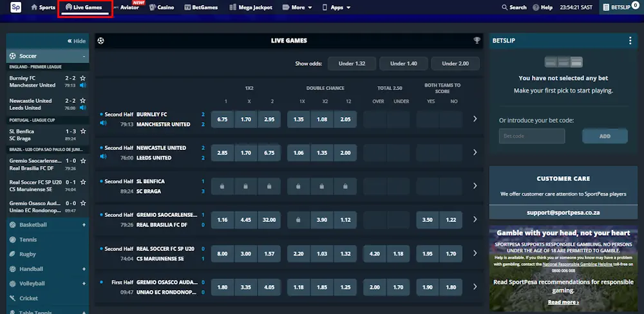The width and height of the screenshot is (644, 314).
Task: Filter odds Under 2.00
Action: click(455, 64)
